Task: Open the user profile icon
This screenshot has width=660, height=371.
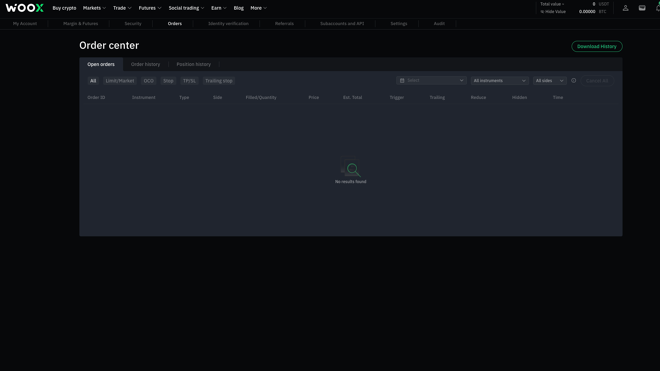Action: pyautogui.click(x=625, y=8)
